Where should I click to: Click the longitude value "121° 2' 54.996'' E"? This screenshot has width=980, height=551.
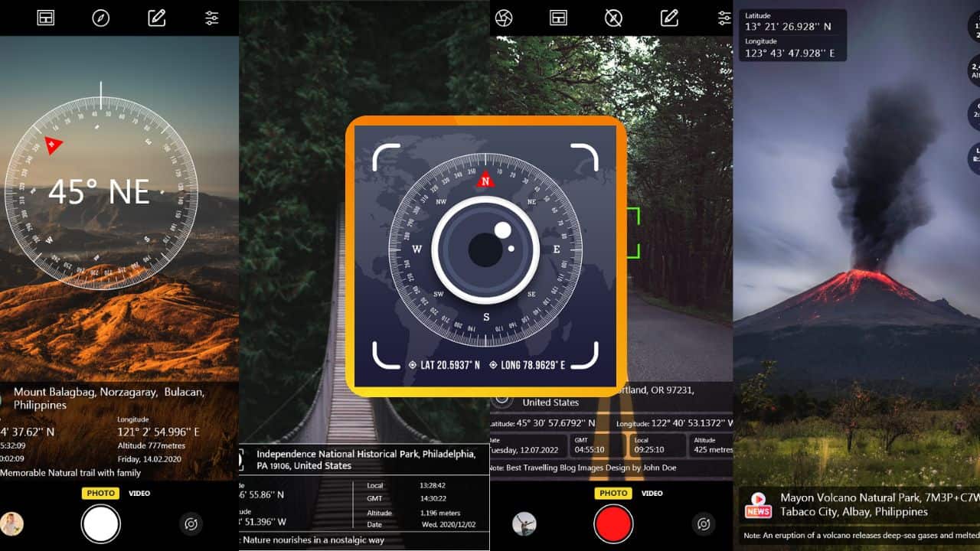[x=158, y=432]
